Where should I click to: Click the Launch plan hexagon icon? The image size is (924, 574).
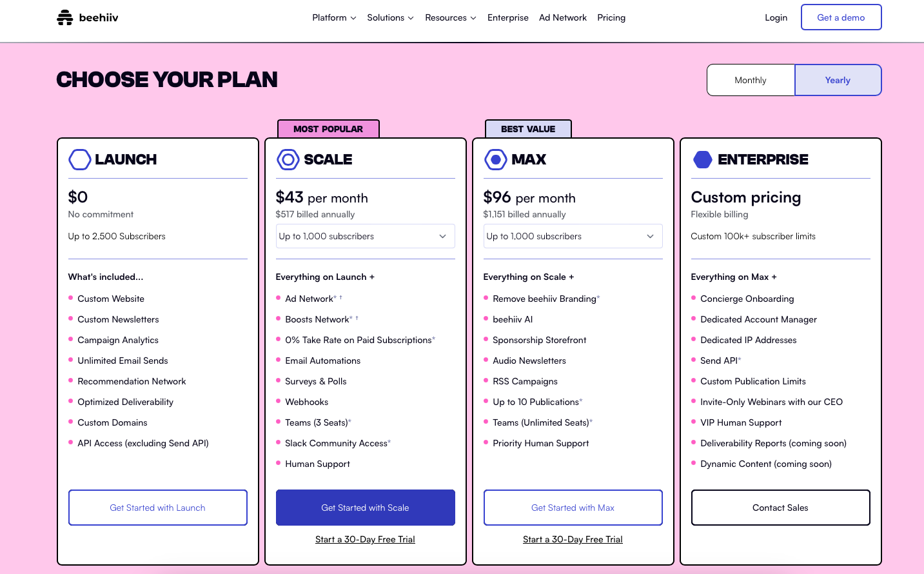[x=79, y=159]
